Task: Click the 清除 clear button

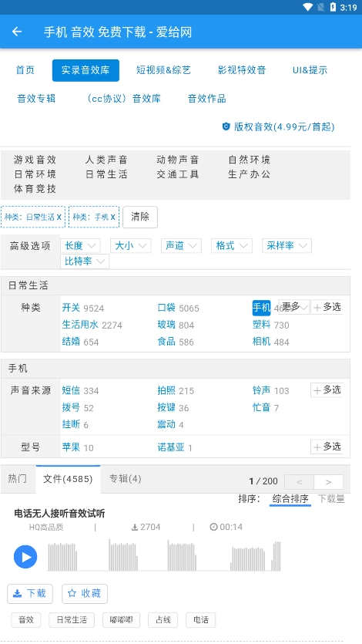Action: tap(140, 217)
